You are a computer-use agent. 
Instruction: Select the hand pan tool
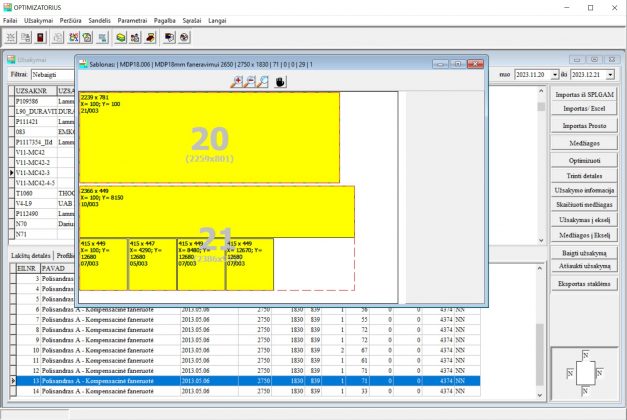281,81
